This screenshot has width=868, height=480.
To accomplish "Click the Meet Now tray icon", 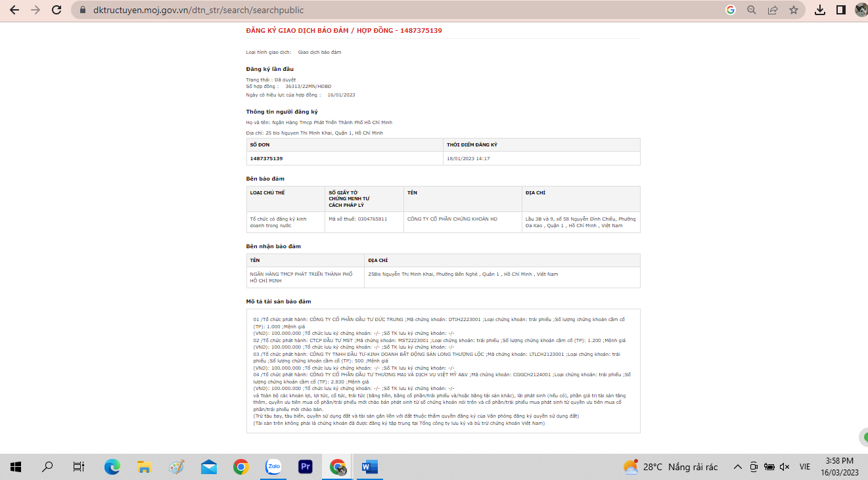I will (754, 467).
